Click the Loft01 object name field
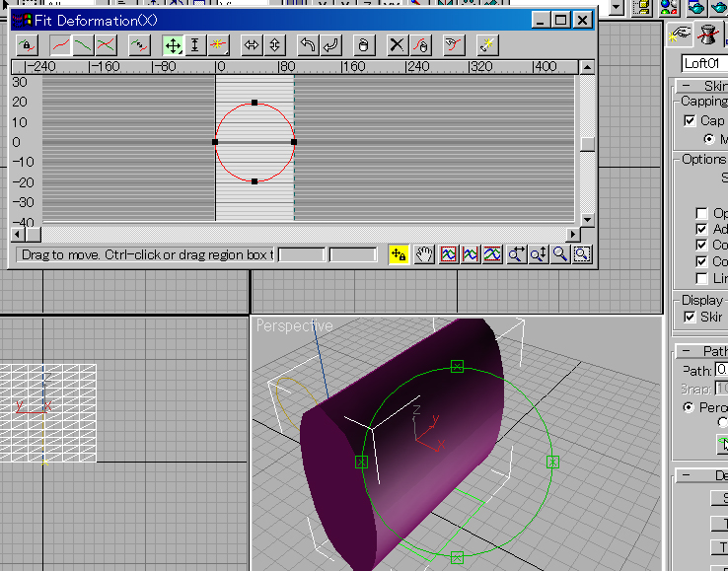Screen dimensions: 728x571 click(x=704, y=63)
